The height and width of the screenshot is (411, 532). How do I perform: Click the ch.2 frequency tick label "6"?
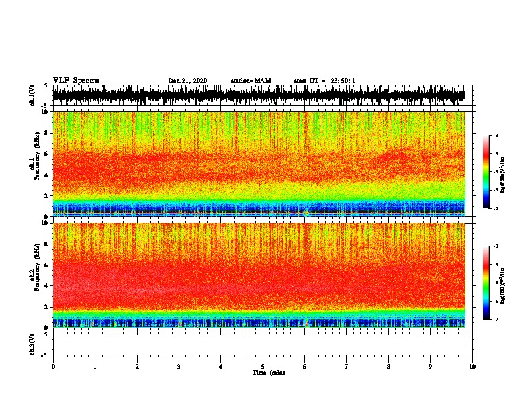(x=46, y=265)
